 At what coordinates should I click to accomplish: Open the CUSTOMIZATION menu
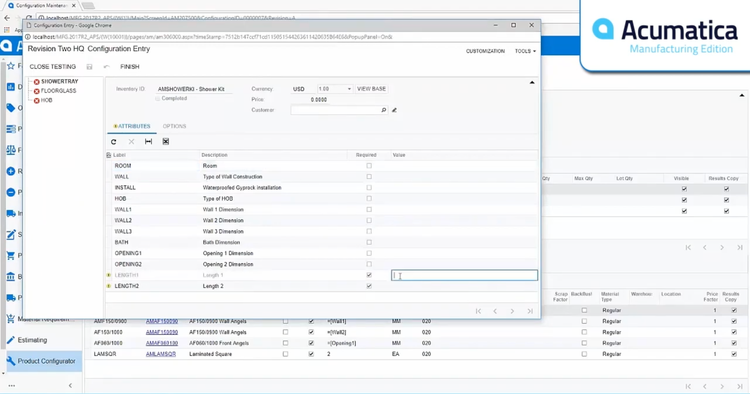click(x=485, y=51)
